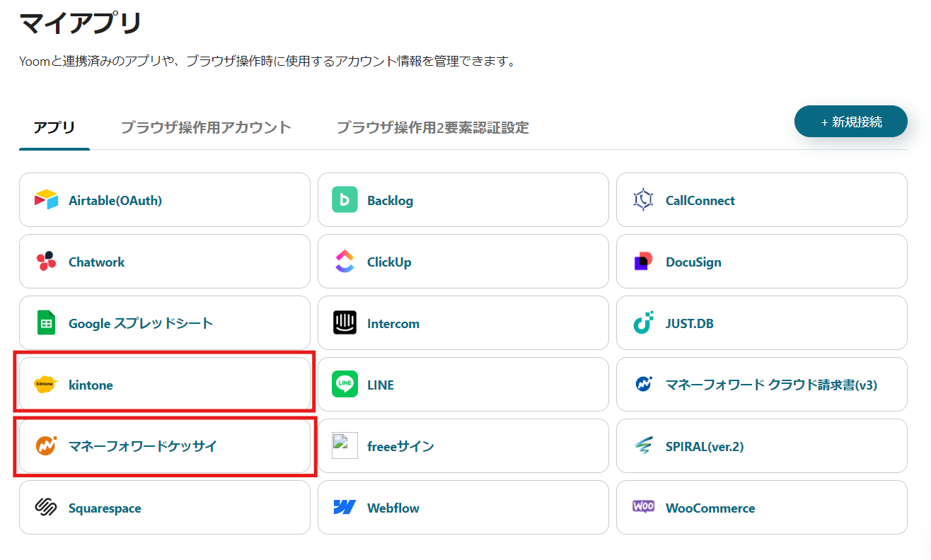Click the LINE app icon
The height and width of the screenshot is (560, 931).
pyautogui.click(x=345, y=384)
